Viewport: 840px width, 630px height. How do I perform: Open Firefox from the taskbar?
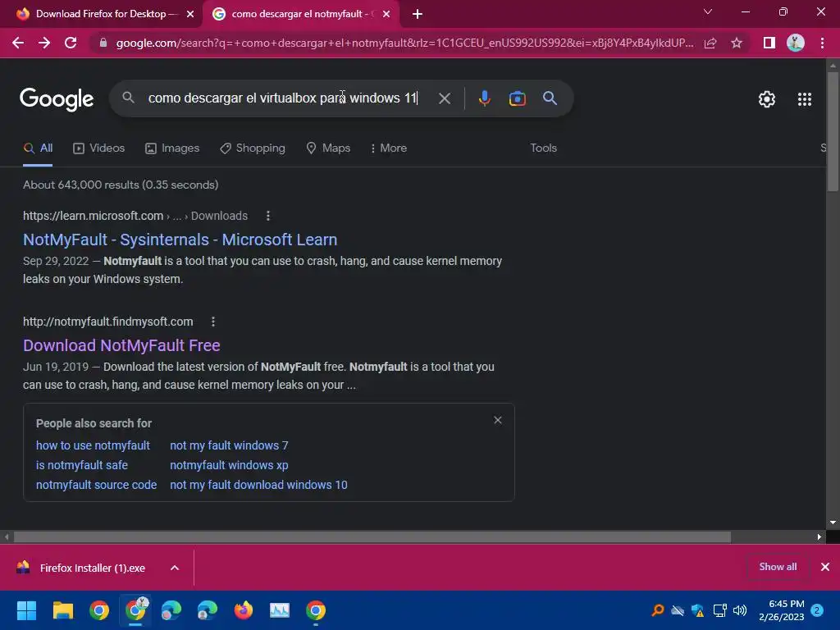pyautogui.click(x=243, y=610)
